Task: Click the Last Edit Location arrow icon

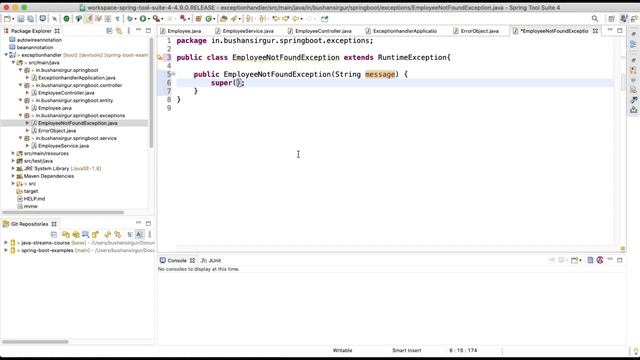Action: click(276, 19)
